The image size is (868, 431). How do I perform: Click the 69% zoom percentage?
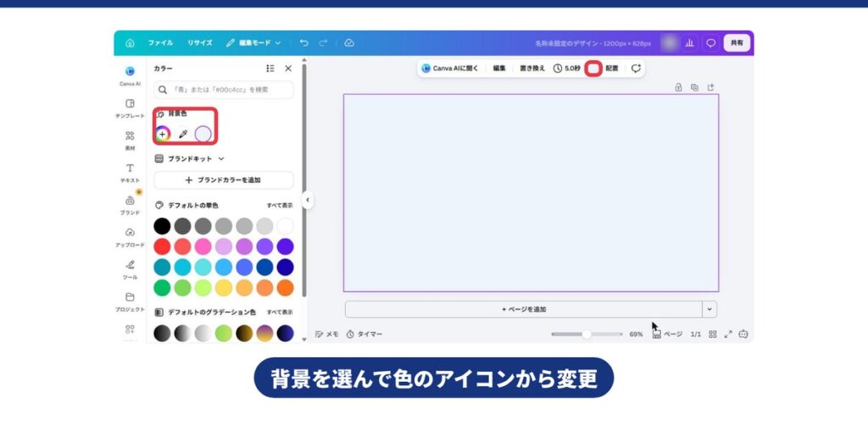tap(636, 334)
